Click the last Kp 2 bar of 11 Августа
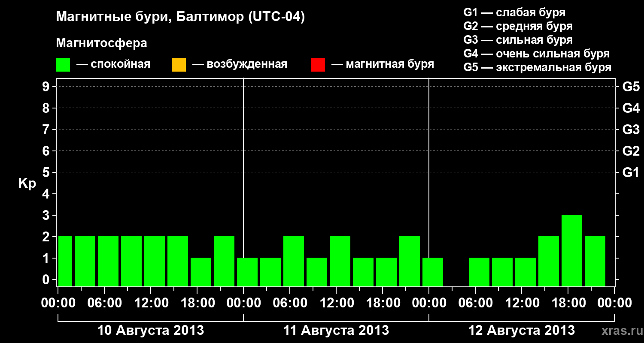Viewport: 644px width, 343px height. click(x=410, y=261)
